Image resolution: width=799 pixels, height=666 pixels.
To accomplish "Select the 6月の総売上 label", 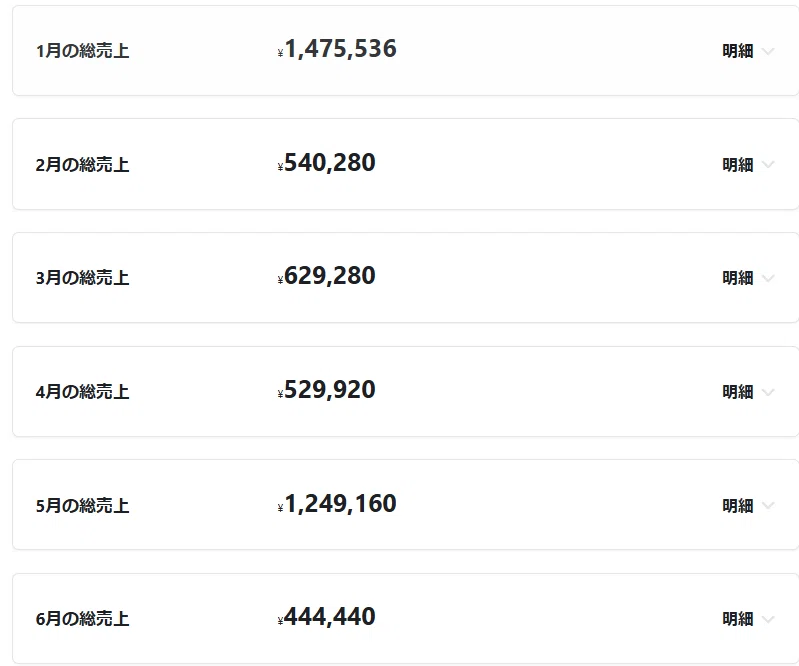I will tap(82, 619).
